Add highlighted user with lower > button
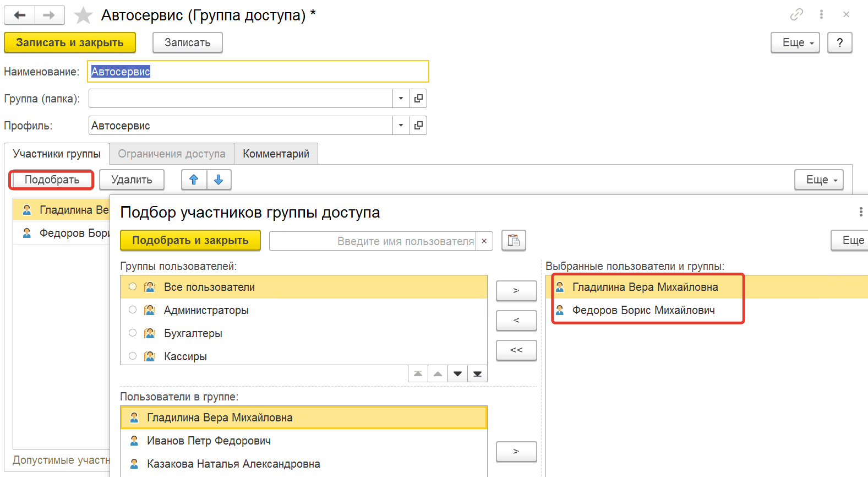868x477 pixels. 516,451
